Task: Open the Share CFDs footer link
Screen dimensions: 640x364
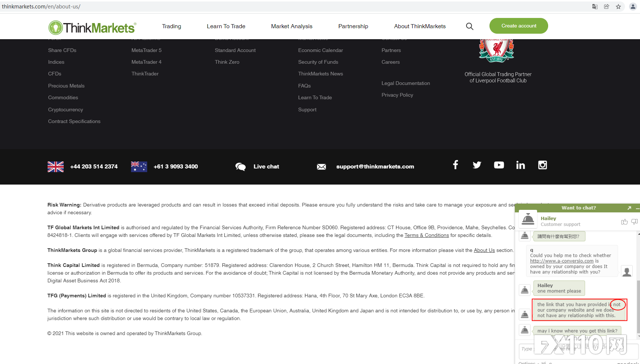Action: click(x=62, y=50)
